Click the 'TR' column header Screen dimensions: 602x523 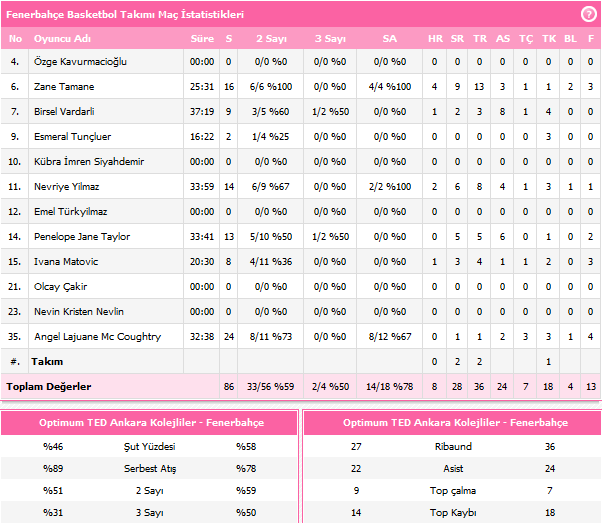(480, 38)
